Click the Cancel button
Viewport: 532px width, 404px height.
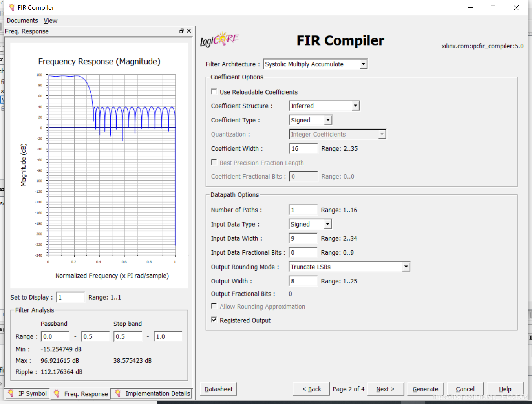click(x=465, y=389)
